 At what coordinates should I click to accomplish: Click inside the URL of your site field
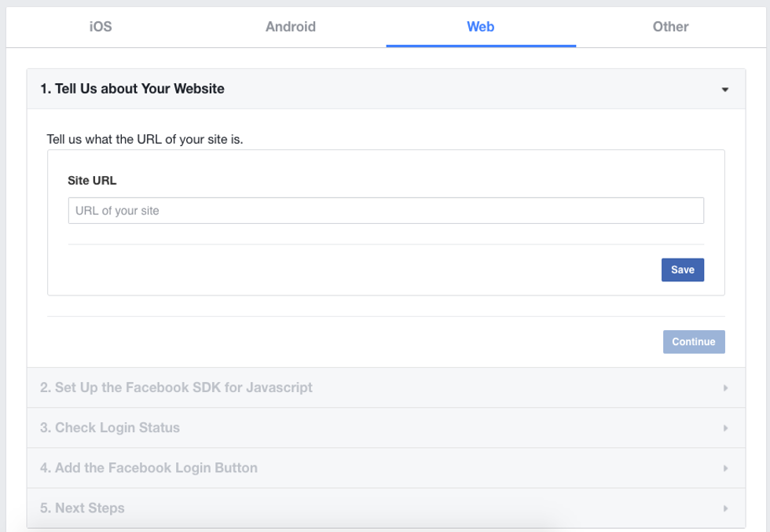pos(386,210)
